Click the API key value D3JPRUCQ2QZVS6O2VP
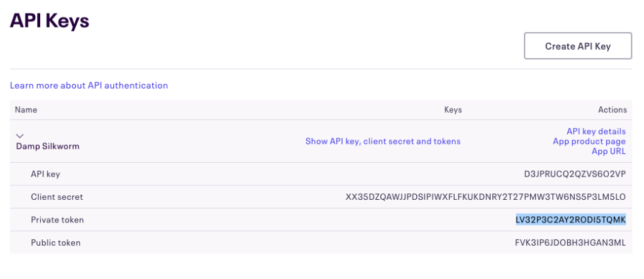Screen dimensions: 644x279 [x=575, y=174]
